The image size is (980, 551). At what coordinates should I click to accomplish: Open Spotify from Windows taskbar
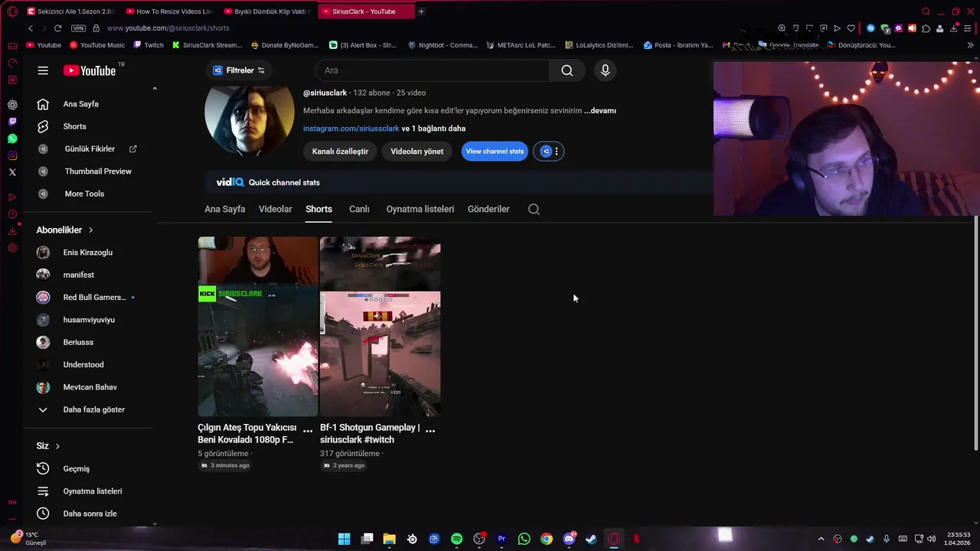(x=457, y=539)
